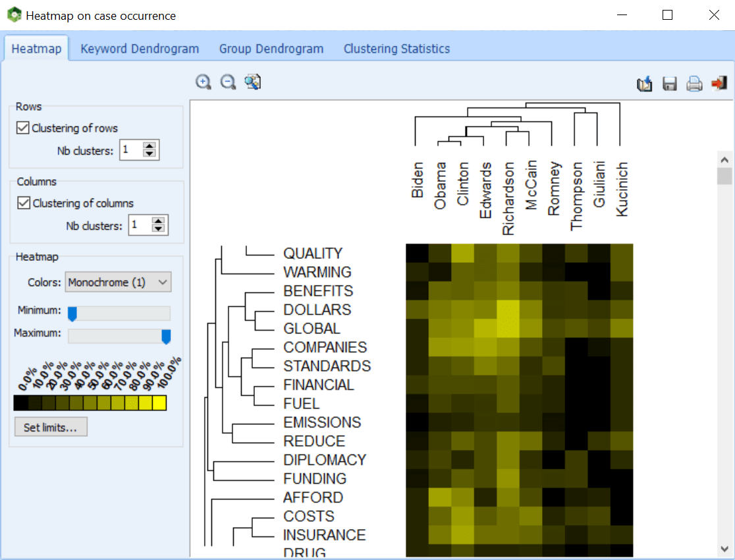Click the Obama column label
Screen dimensions: 735x560
[x=440, y=185]
